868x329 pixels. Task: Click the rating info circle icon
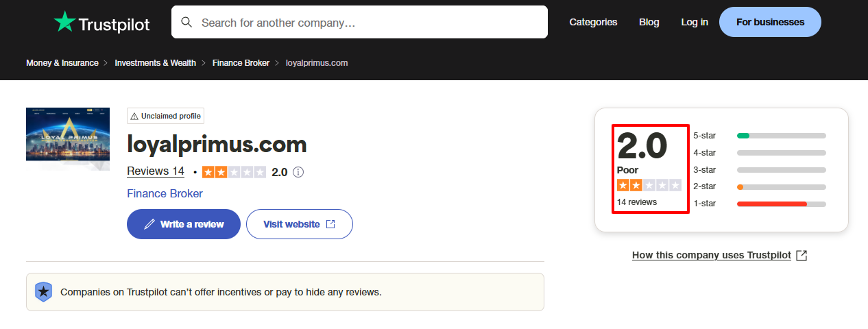coord(298,172)
